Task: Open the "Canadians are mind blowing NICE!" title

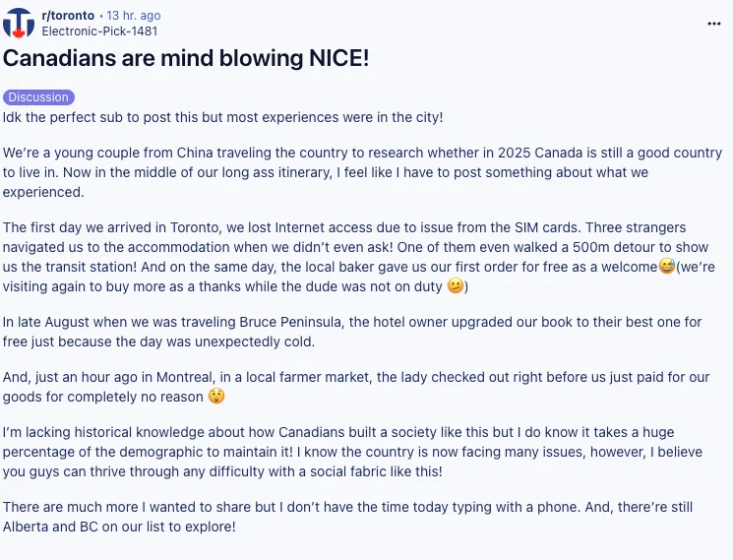Action: (187, 58)
